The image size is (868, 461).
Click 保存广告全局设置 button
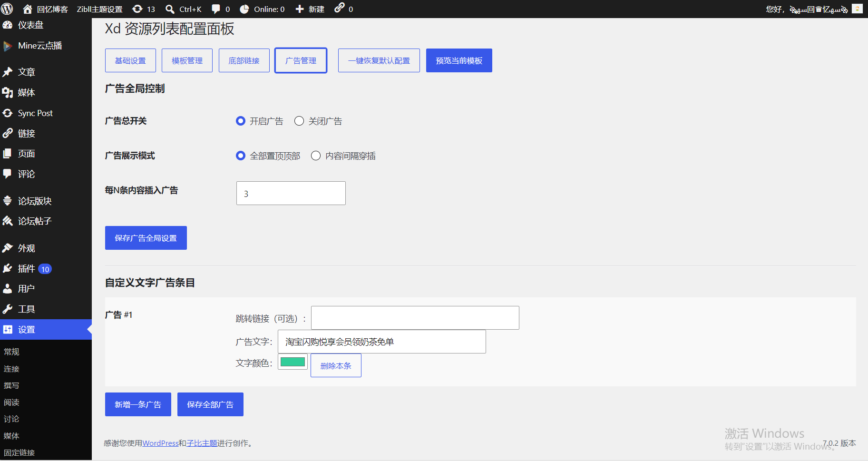pos(146,238)
